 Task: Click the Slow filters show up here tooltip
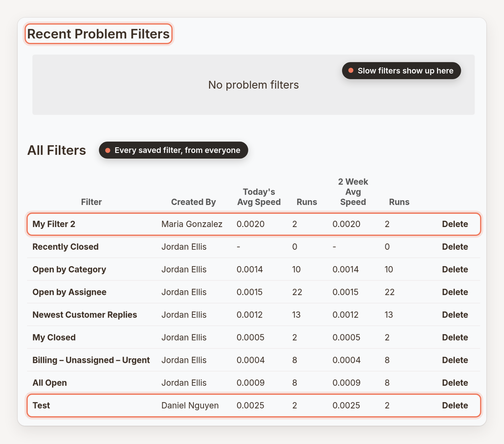coord(402,71)
